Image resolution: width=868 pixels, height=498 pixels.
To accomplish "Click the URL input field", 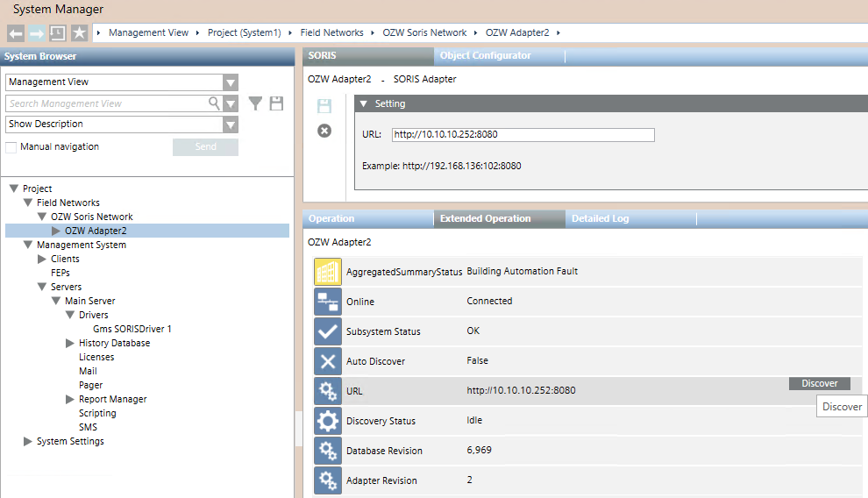I will 523,135.
